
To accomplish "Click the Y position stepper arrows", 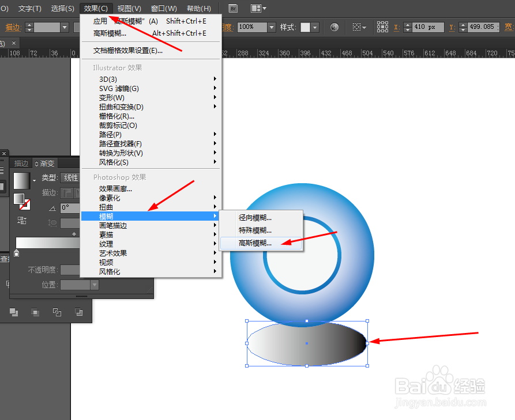I will (x=463, y=27).
